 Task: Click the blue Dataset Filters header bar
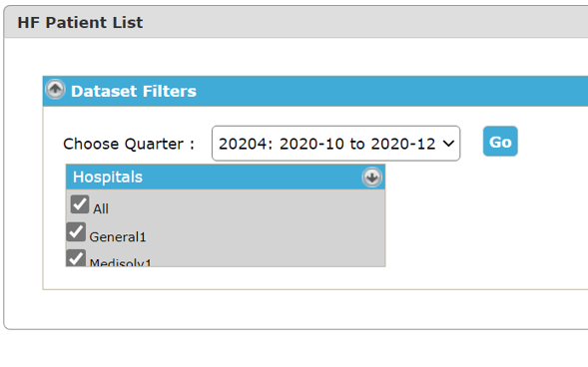click(x=315, y=91)
